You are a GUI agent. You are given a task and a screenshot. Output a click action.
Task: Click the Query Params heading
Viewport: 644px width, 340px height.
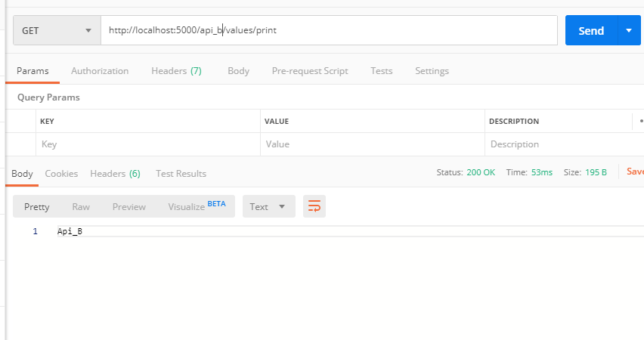pos(48,97)
